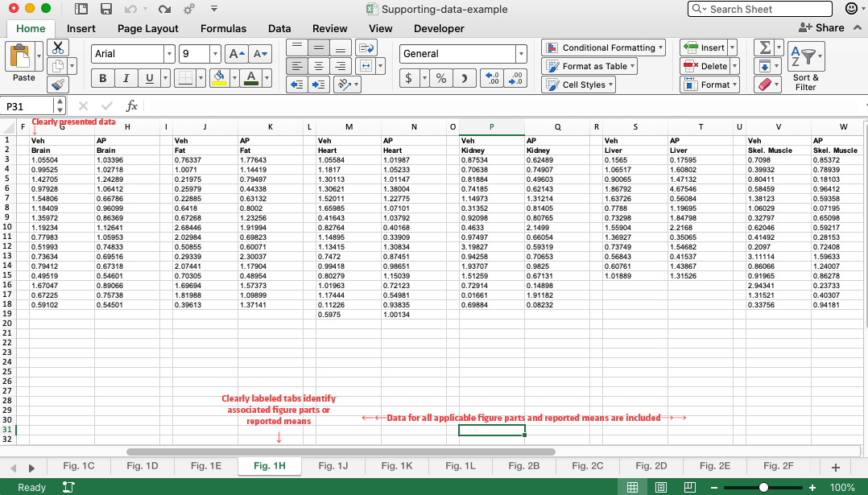Click the Insert cells button

(704, 47)
